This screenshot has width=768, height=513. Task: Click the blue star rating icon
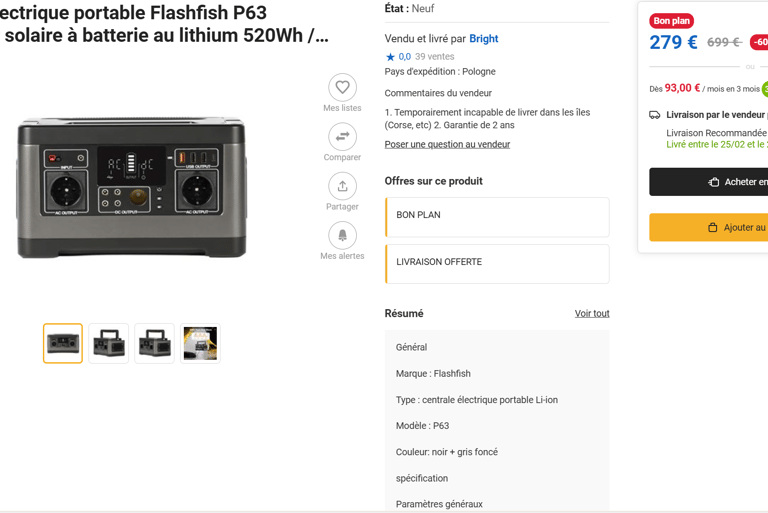tap(391, 57)
